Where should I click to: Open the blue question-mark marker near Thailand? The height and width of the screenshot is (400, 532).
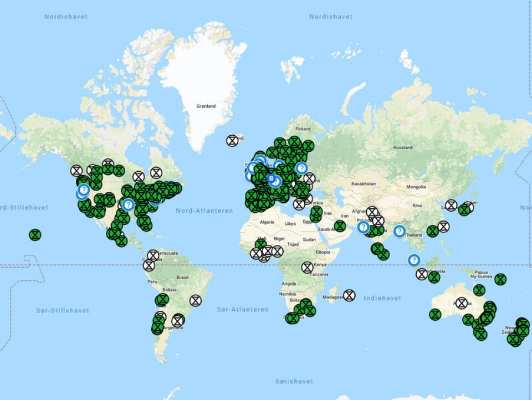(x=400, y=230)
